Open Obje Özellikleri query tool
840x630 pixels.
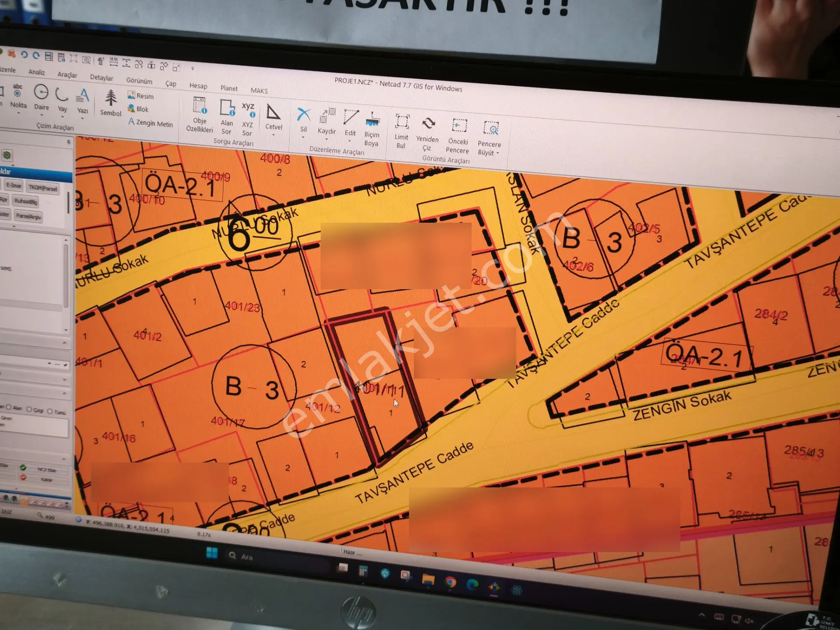[x=199, y=115]
